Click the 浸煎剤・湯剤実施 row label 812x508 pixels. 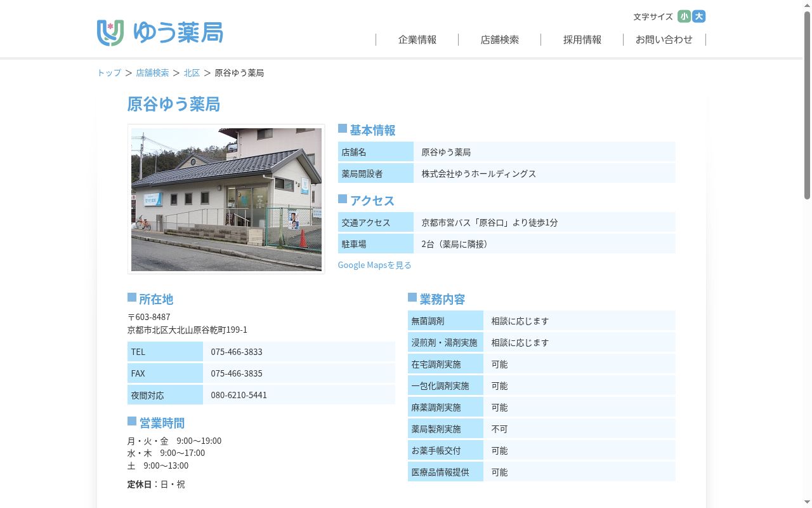[x=445, y=343]
